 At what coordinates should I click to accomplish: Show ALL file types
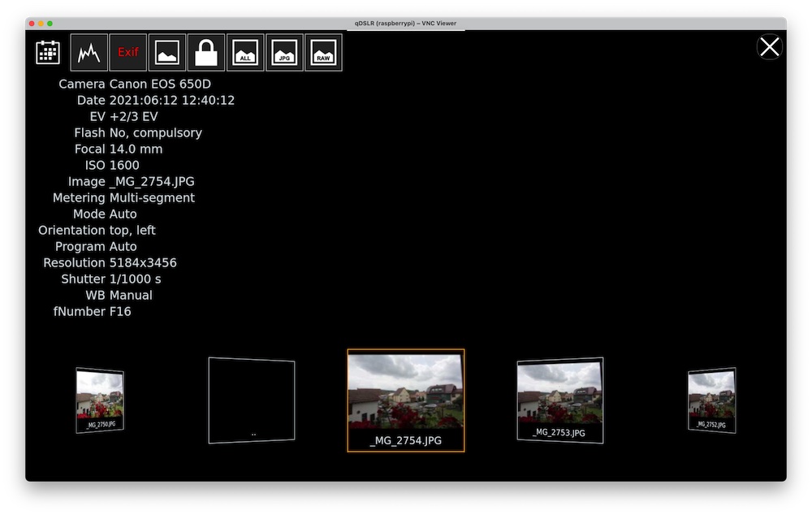(244, 51)
